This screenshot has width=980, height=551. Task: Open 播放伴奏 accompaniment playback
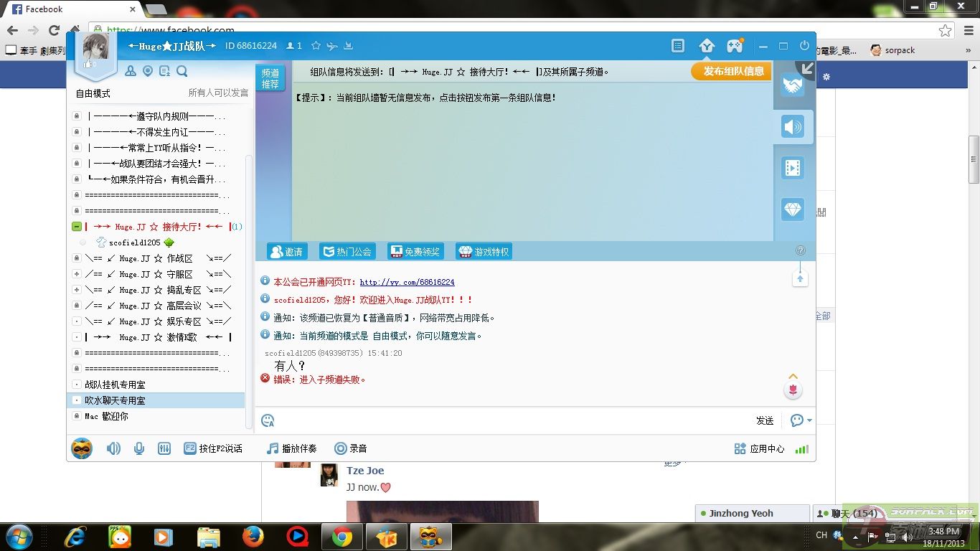point(293,448)
